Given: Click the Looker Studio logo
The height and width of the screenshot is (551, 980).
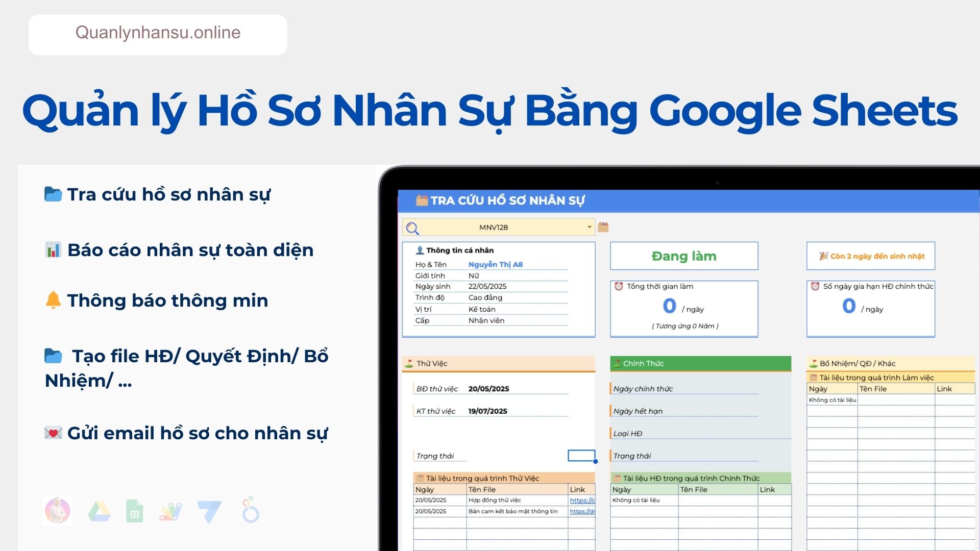Looking at the screenshot, I should pyautogui.click(x=250, y=510).
